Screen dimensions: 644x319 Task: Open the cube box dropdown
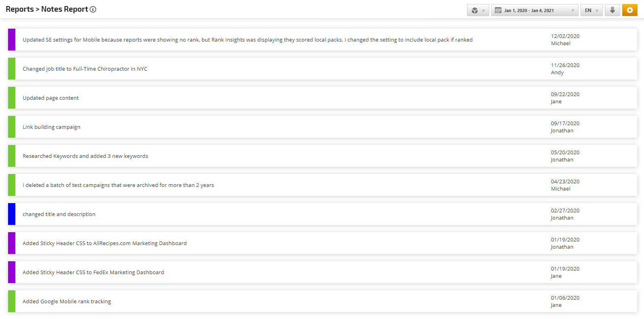tap(478, 10)
